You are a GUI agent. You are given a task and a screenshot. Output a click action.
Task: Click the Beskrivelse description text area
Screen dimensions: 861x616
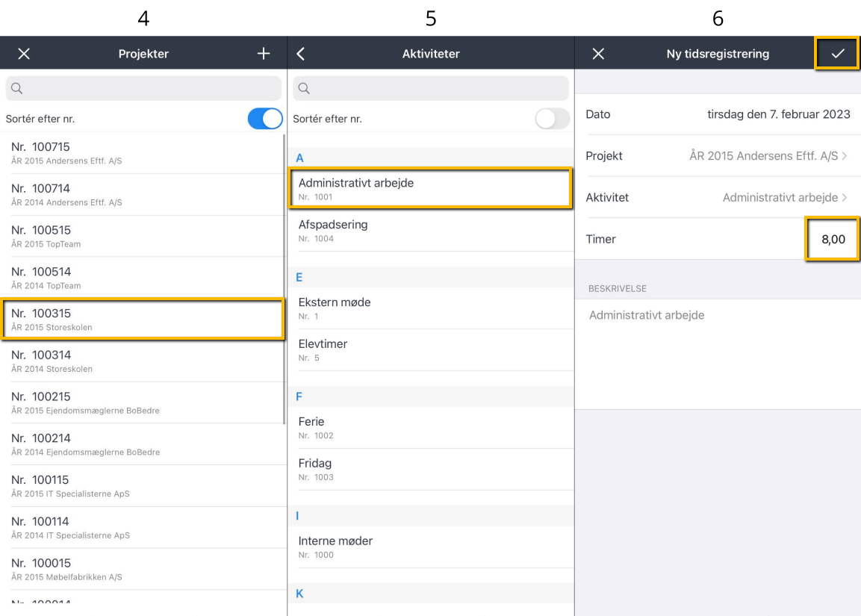717,351
